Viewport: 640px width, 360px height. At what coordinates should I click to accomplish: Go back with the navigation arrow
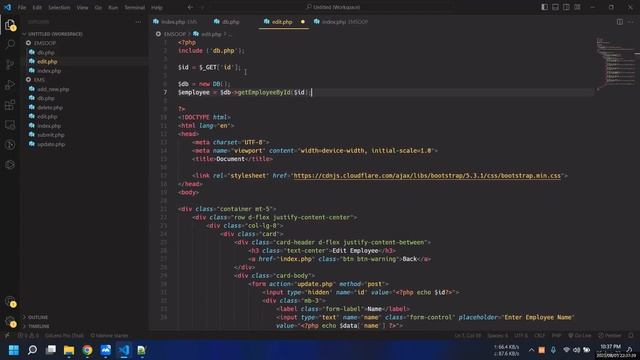point(190,7)
